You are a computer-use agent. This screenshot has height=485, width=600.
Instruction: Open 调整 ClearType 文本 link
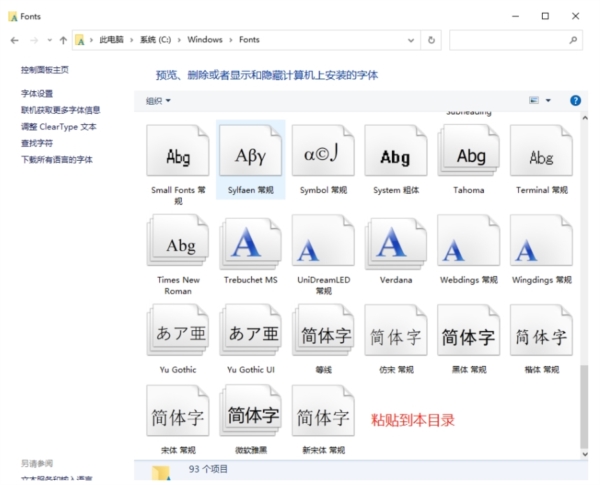point(59,127)
